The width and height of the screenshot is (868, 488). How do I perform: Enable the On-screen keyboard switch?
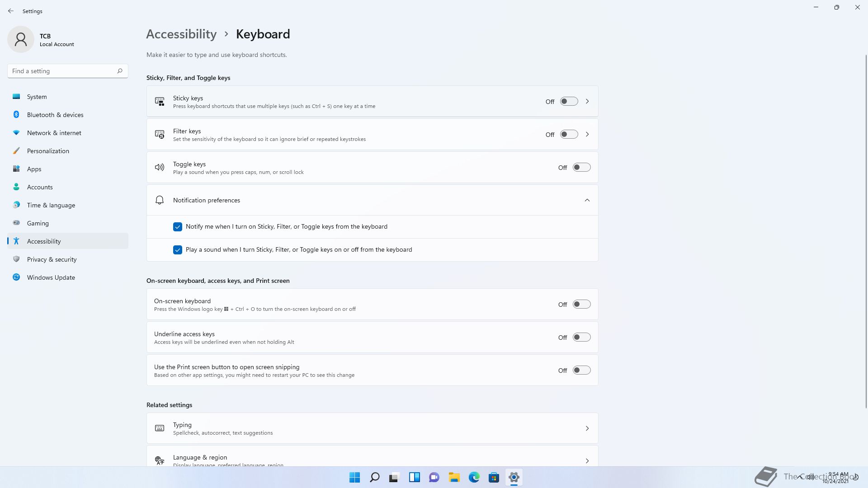point(581,305)
